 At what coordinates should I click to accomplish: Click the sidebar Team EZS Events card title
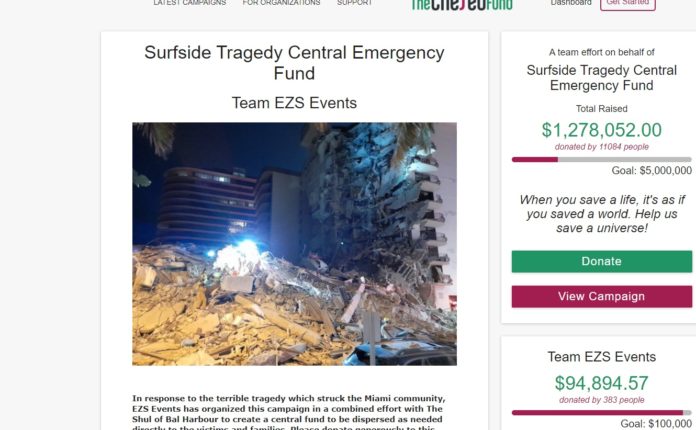pos(601,357)
